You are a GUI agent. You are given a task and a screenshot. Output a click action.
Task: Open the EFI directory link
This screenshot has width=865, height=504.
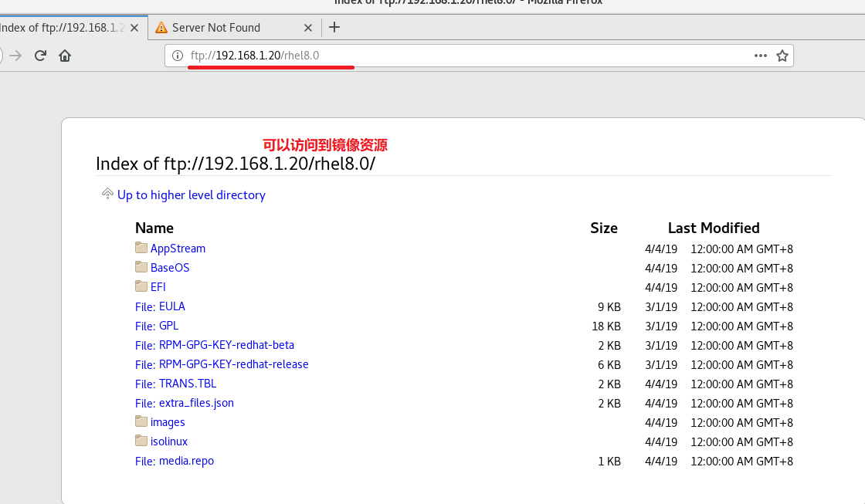[158, 287]
